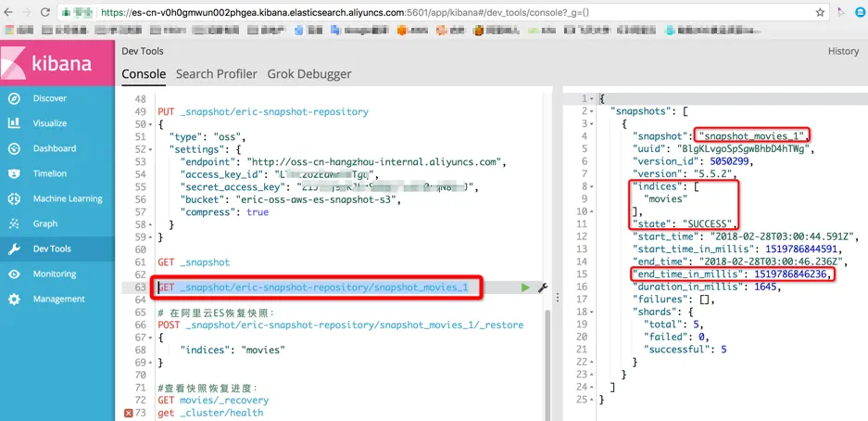Click the Dev Tools page heading

point(143,51)
